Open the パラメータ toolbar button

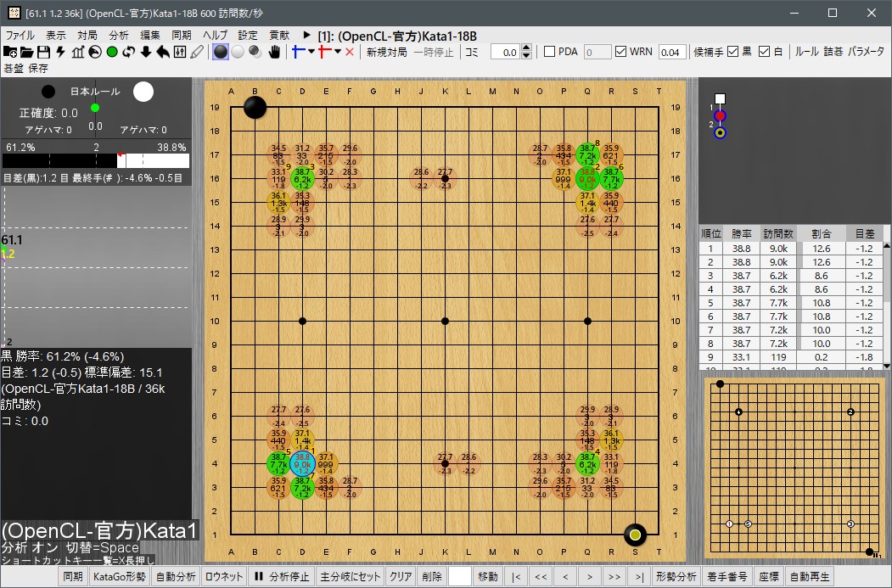tap(867, 52)
